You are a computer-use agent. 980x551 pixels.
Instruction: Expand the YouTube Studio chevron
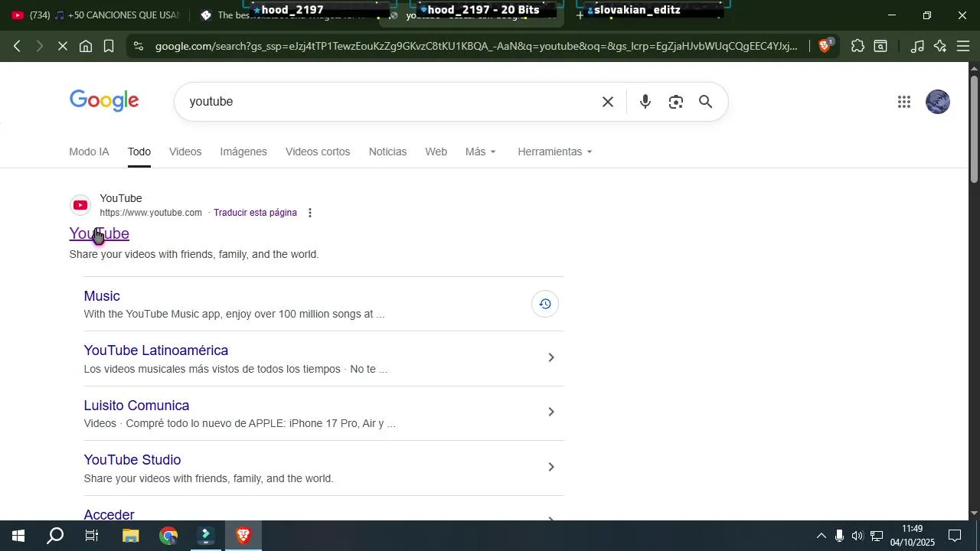point(550,467)
